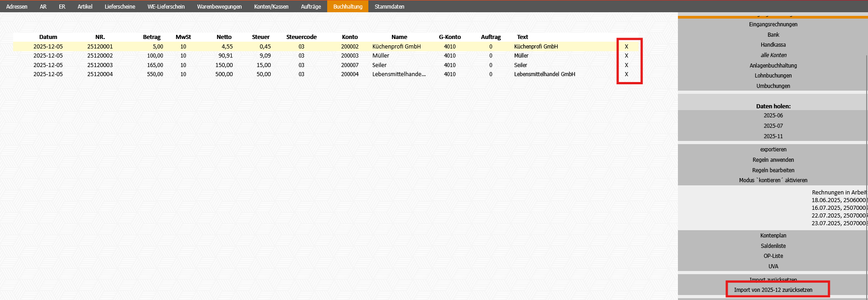
Task: Open Eingangsrechnungen in the sidebar
Action: coord(773,24)
